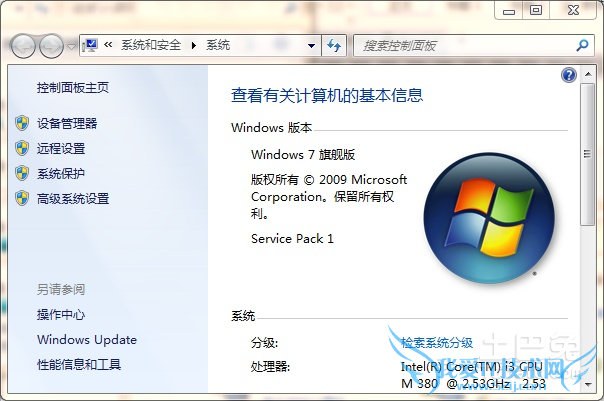604x401 pixels.
Task: Maximize the System window
Action: tap(536, 10)
